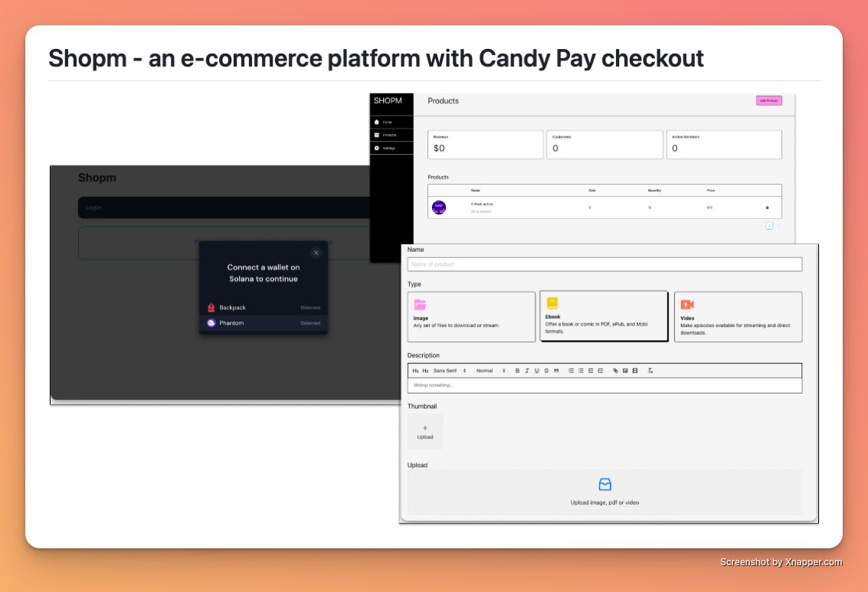Click the orange Video camera icon
Screen dimensions: 868x592
pos(687,304)
